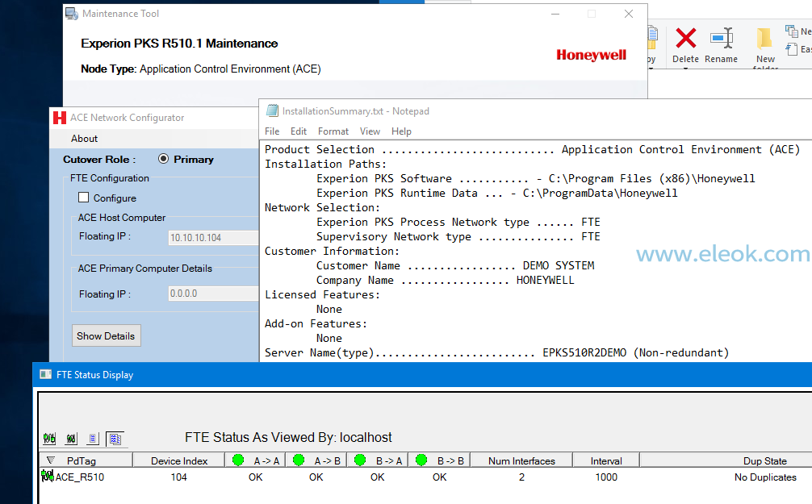Click 'HONEYWELL' company name in Notepad
Image resolution: width=812 pixels, height=504 pixels.
point(546,280)
